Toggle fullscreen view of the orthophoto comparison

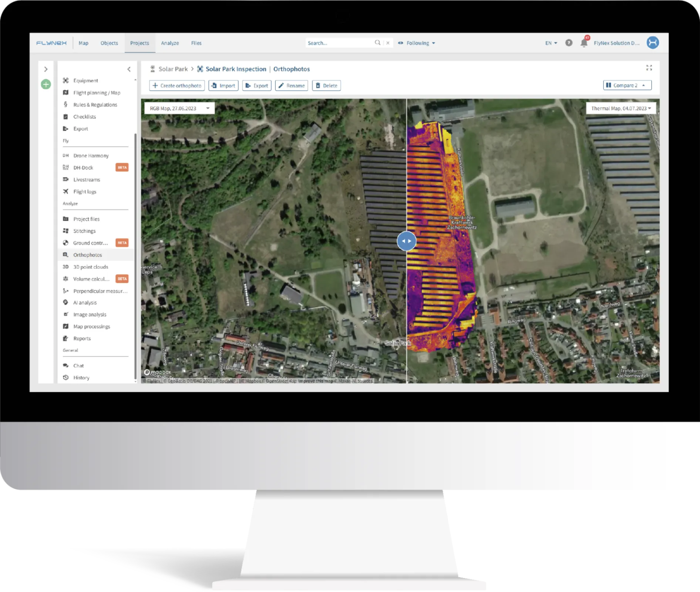click(649, 68)
